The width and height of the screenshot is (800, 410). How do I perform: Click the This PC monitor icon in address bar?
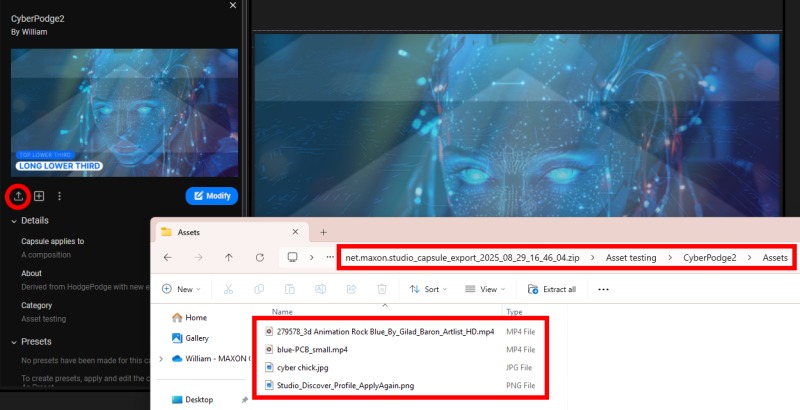[x=292, y=257]
